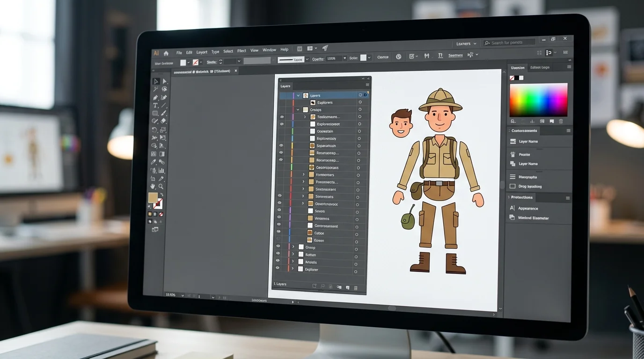This screenshot has height=359, width=644.
Task: Click the Riaographa item
Action: (527, 177)
